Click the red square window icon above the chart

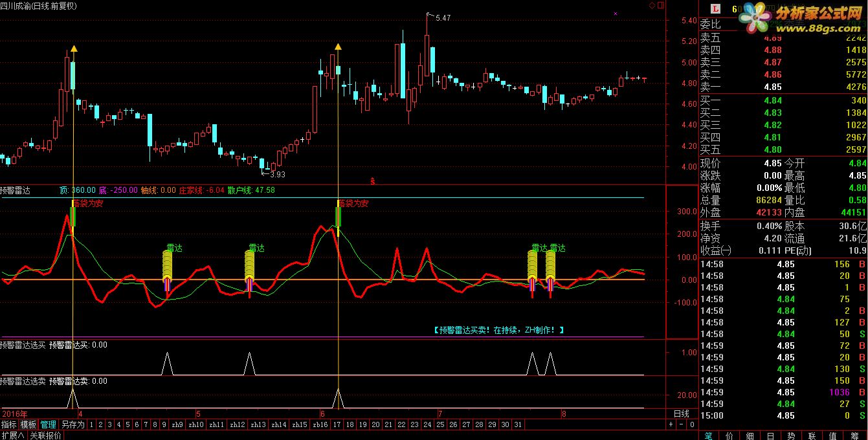click(x=662, y=5)
